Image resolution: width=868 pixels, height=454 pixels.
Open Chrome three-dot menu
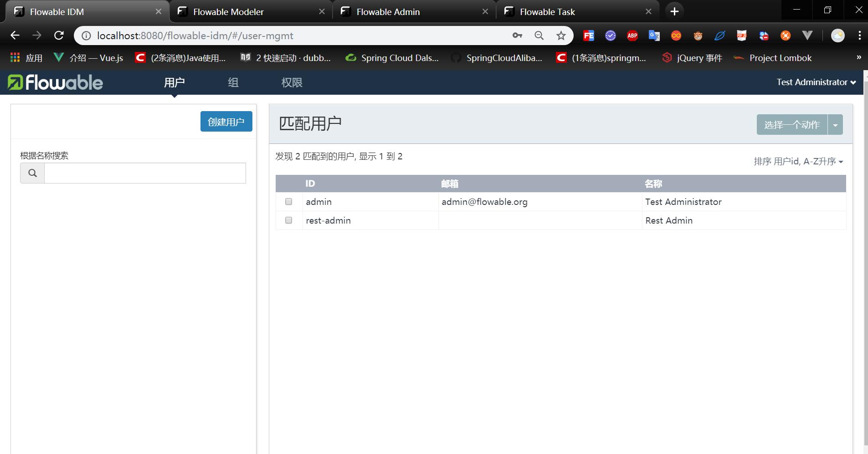point(860,36)
